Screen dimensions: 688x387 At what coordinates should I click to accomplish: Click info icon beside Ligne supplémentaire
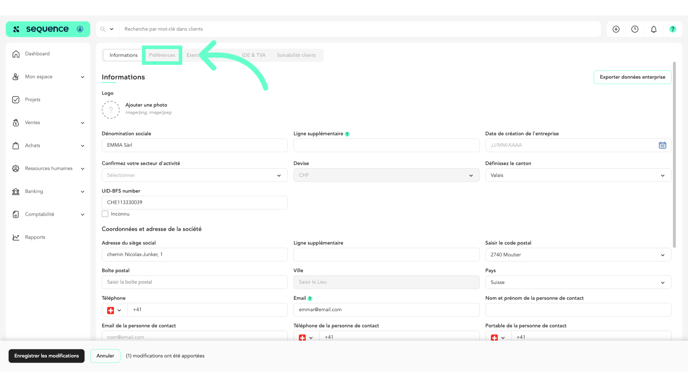point(347,134)
